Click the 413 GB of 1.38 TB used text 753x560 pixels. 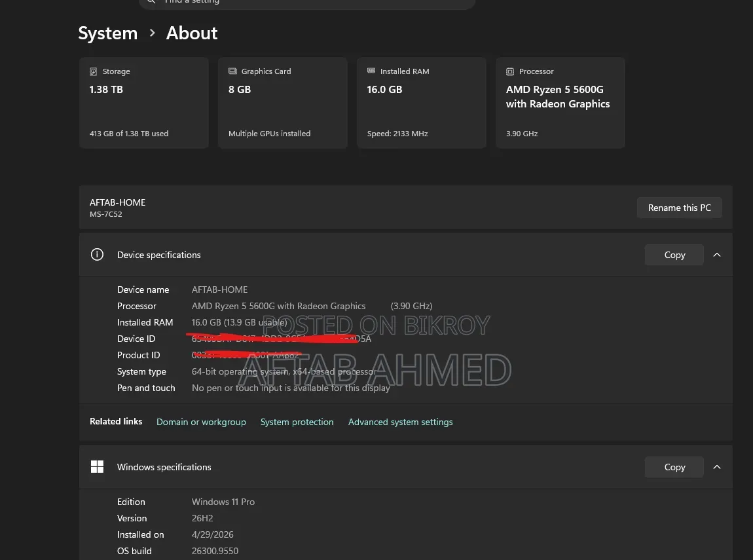point(129,134)
